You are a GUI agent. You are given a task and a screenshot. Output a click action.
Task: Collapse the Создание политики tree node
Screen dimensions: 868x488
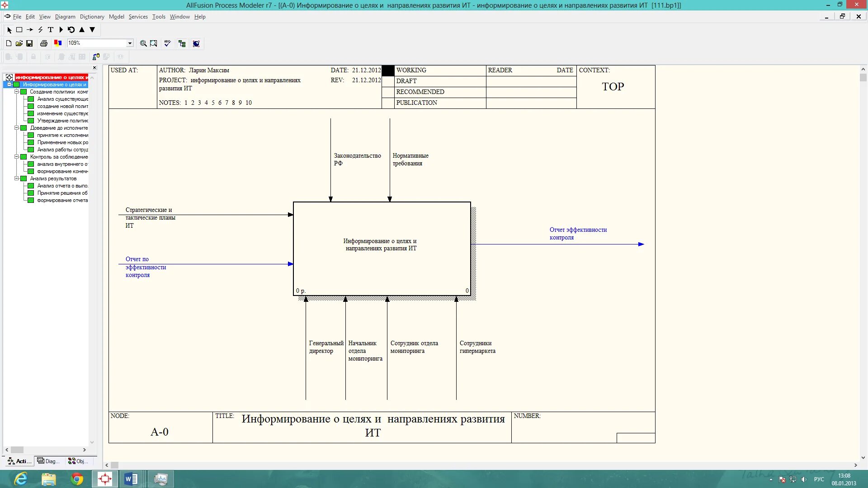coord(17,92)
